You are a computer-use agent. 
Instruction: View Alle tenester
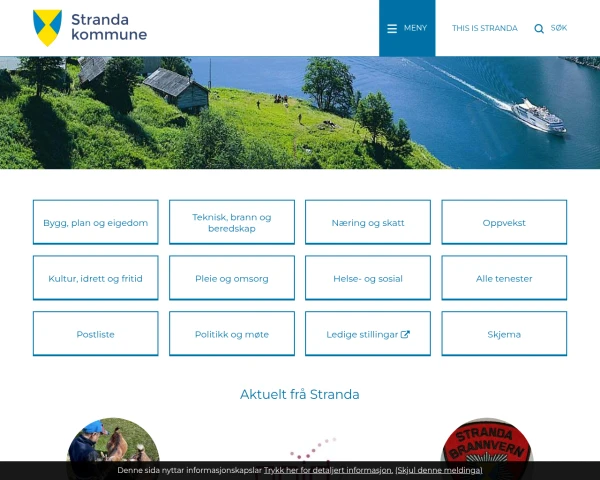click(x=504, y=278)
